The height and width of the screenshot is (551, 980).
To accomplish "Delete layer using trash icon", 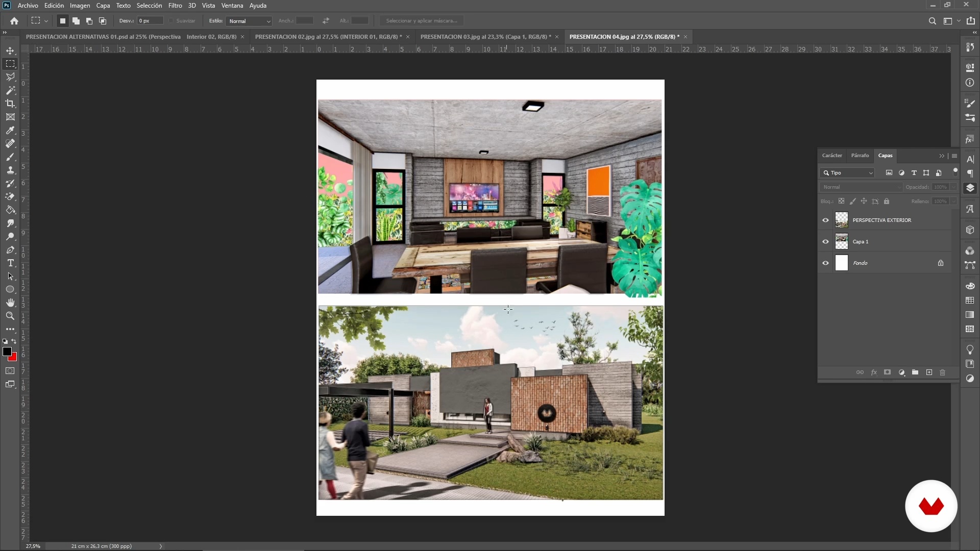I will [x=943, y=372].
